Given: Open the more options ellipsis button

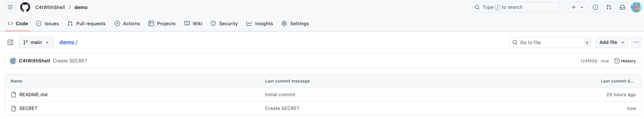Looking at the screenshot, I should click(x=636, y=42).
